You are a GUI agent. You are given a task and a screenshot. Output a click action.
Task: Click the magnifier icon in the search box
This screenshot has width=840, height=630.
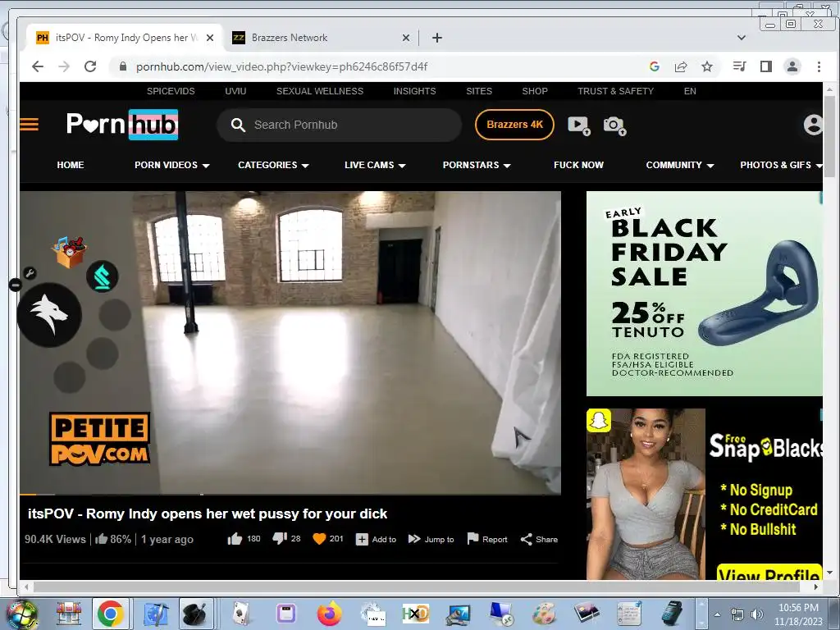click(238, 125)
